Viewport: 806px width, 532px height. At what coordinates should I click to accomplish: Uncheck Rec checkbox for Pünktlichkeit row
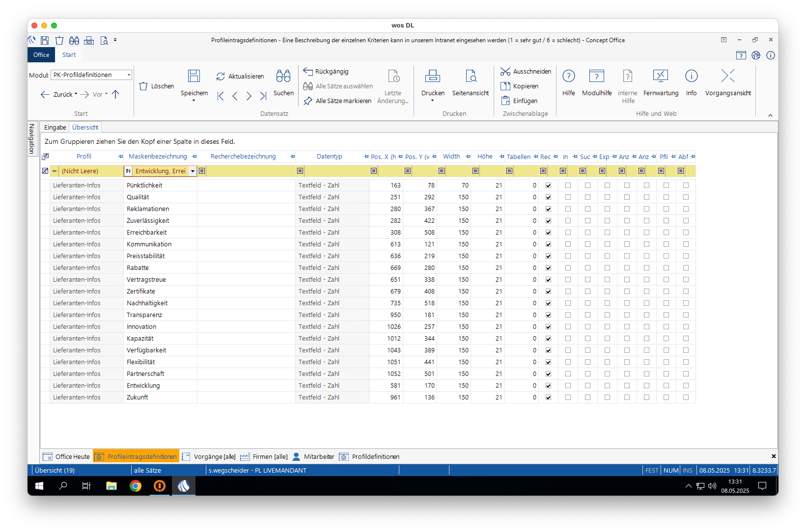tap(549, 186)
